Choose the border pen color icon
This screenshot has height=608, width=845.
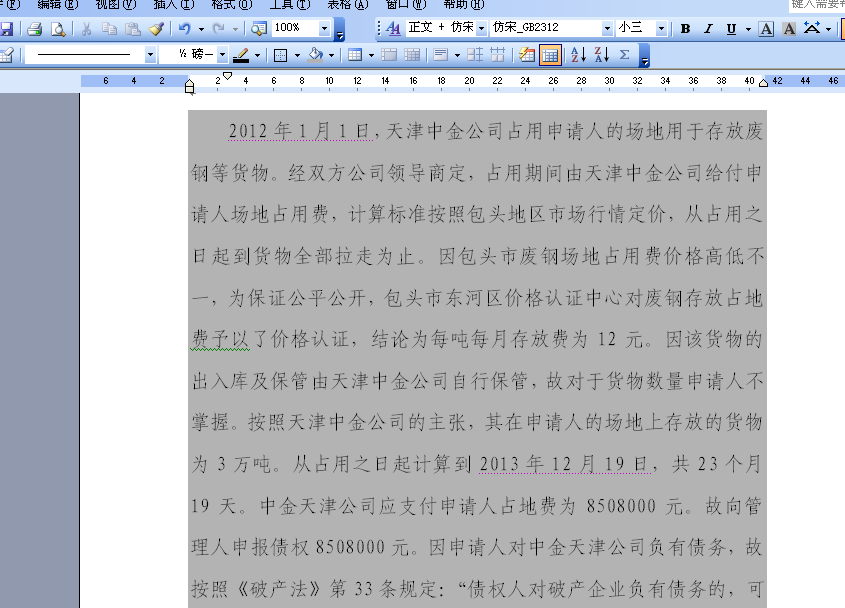[x=241, y=55]
